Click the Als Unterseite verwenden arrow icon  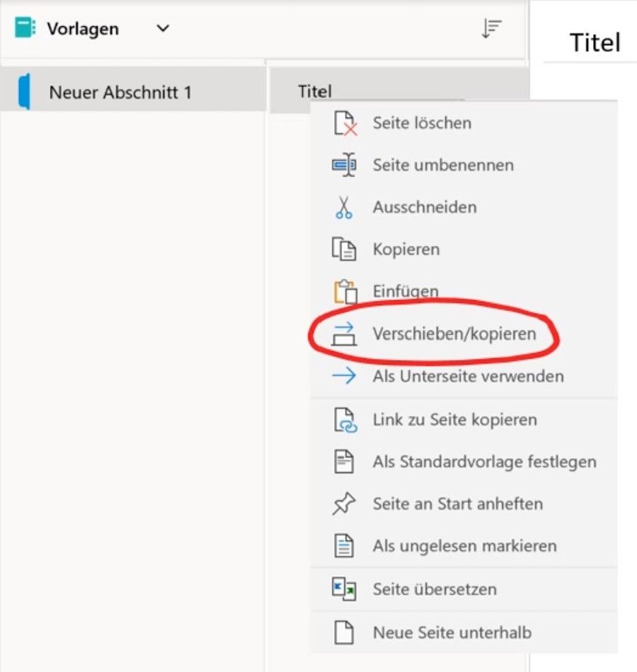[x=345, y=376]
